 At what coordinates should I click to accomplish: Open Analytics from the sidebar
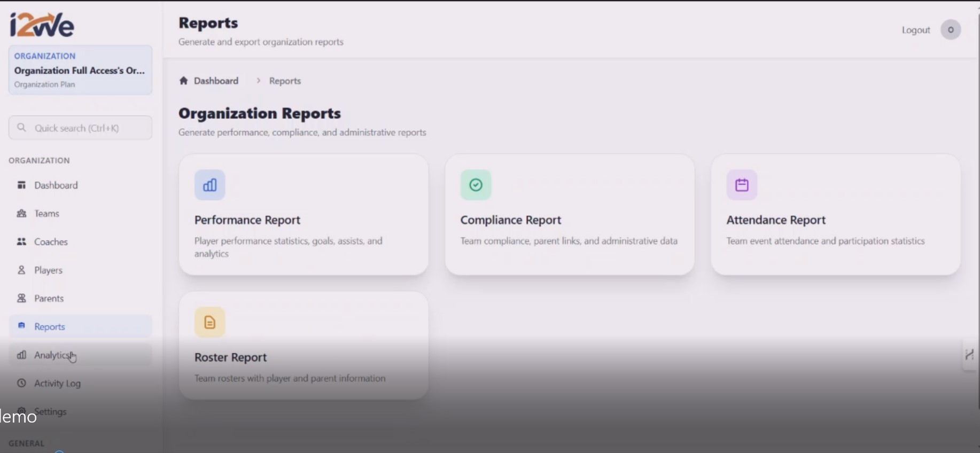[x=80, y=355]
